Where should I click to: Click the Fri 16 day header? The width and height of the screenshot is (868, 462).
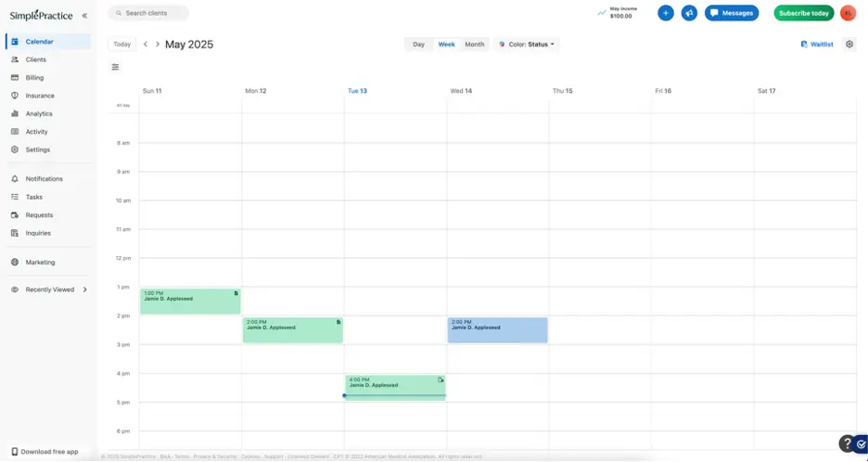click(x=663, y=91)
